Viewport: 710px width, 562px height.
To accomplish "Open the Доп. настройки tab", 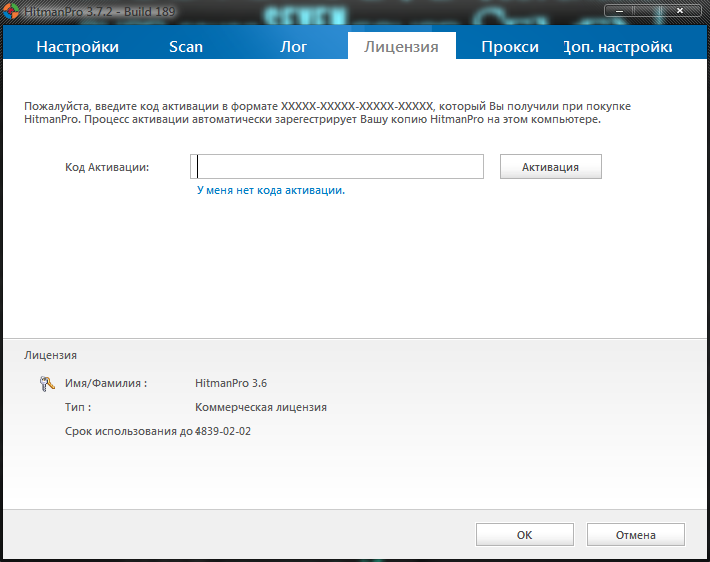I will (x=618, y=47).
